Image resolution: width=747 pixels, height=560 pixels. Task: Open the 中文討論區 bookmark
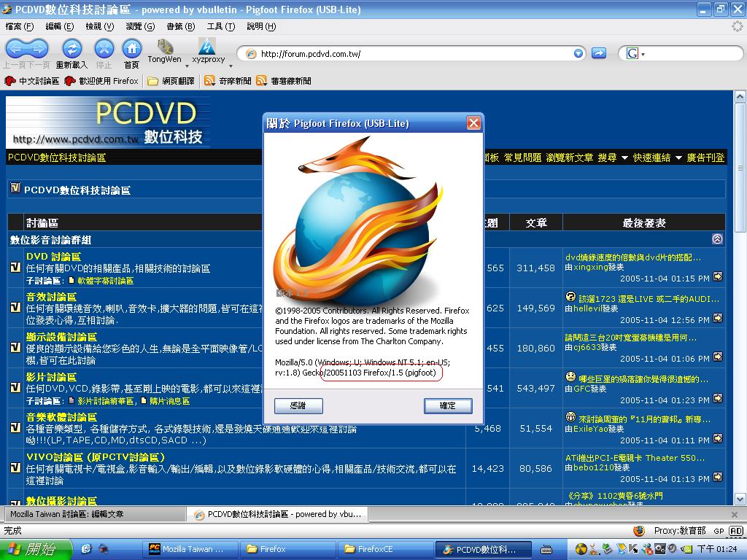[x=31, y=81]
